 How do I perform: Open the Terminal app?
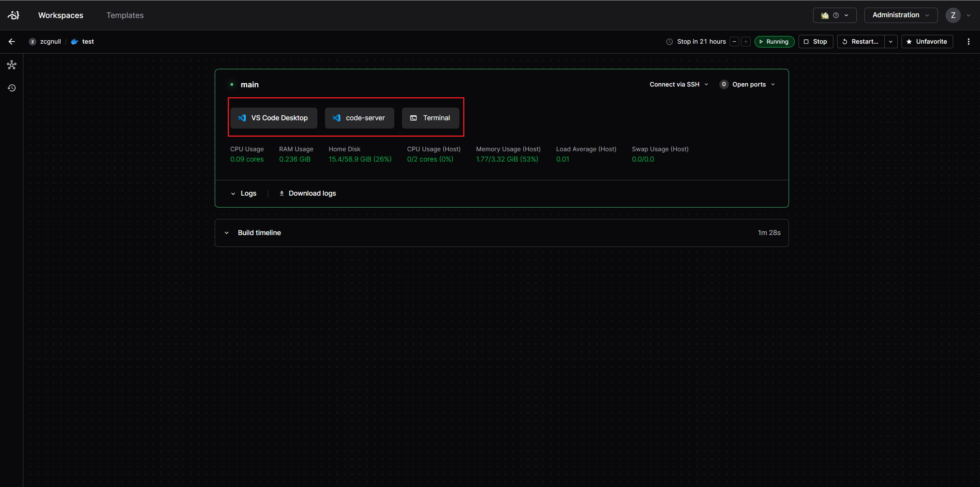coord(430,118)
